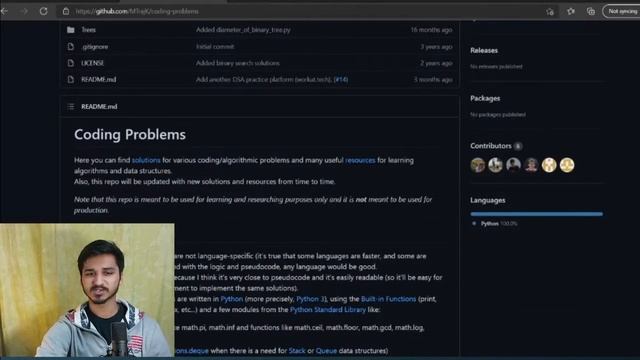Screen dimensions: 640x360
Task: Open the .gitignore file
Action: point(95,47)
